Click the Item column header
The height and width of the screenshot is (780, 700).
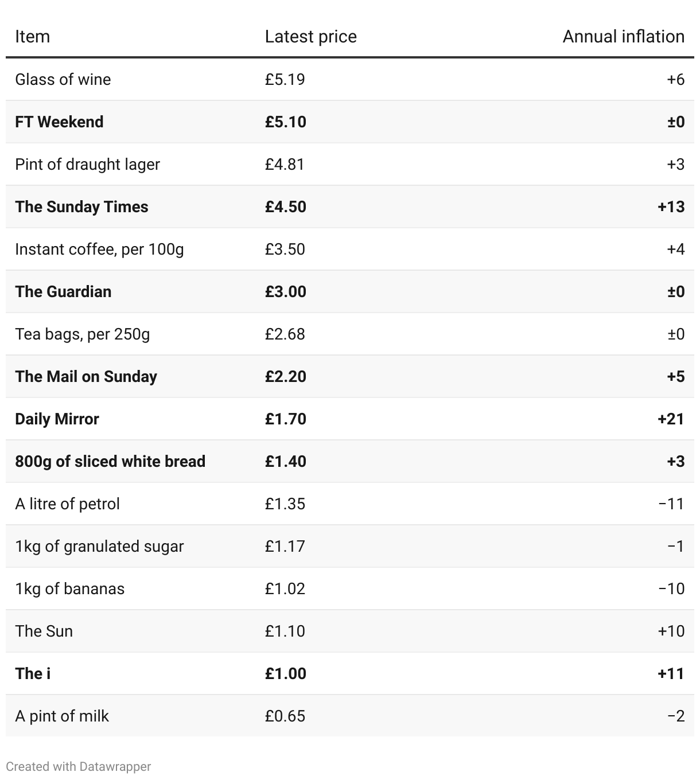tap(32, 37)
